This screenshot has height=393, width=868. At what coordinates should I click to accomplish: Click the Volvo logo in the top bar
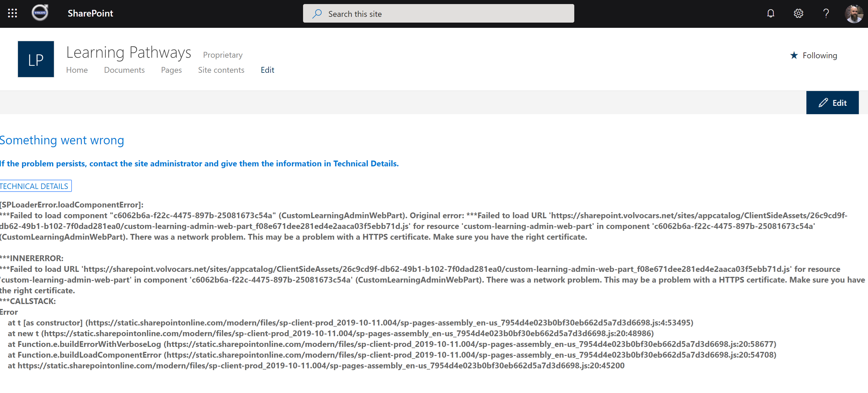[x=39, y=13]
